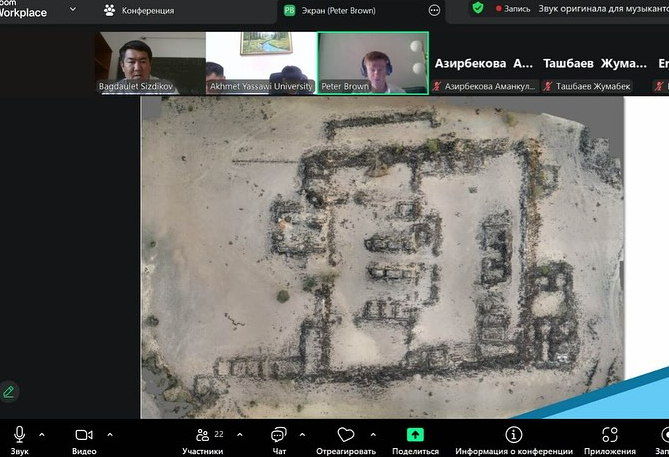Viewport: 669px width, 457px height.
Task: Open conference information (Информация о конференции)
Action: (x=514, y=434)
